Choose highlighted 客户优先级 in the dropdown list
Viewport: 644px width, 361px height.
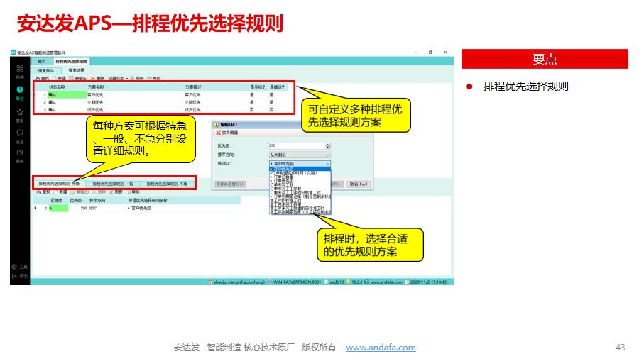pyautogui.click(x=300, y=169)
